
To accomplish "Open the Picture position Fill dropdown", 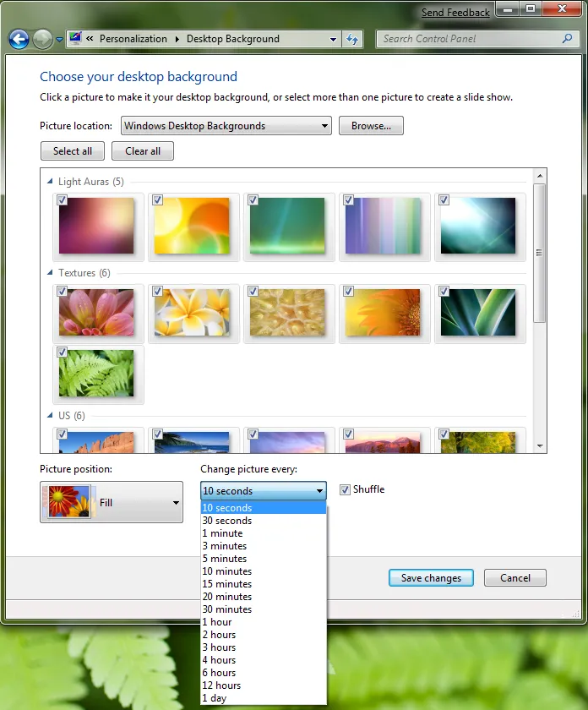I will point(112,502).
